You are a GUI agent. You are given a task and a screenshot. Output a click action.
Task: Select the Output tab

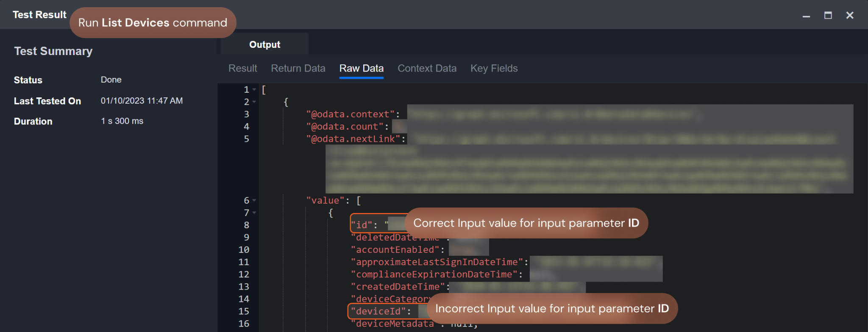(x=264, y=44)
